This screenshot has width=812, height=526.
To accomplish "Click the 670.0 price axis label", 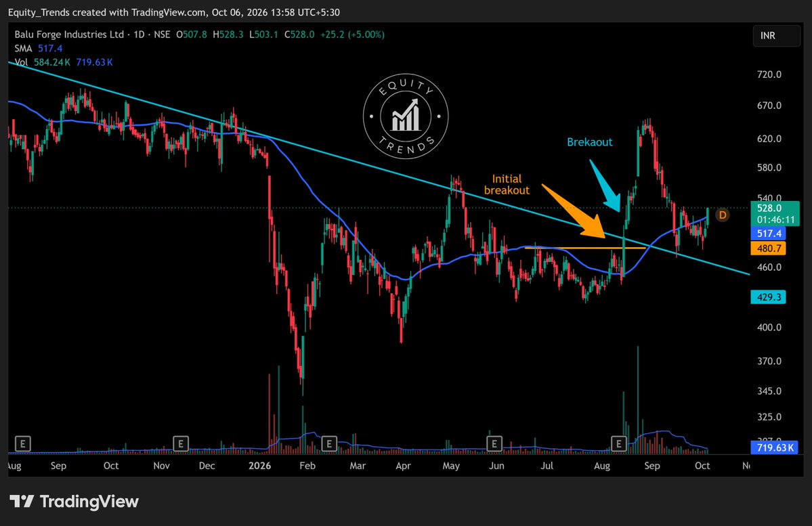I will 769,106.
